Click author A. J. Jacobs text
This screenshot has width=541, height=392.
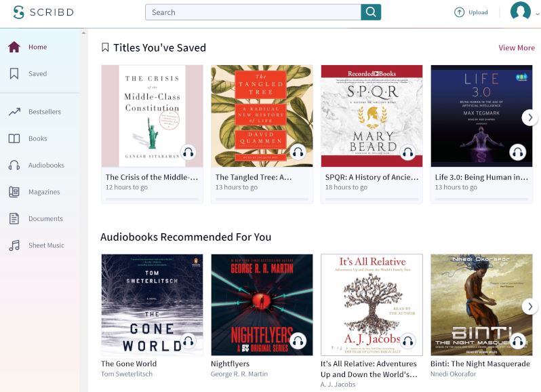coord(338,385)
